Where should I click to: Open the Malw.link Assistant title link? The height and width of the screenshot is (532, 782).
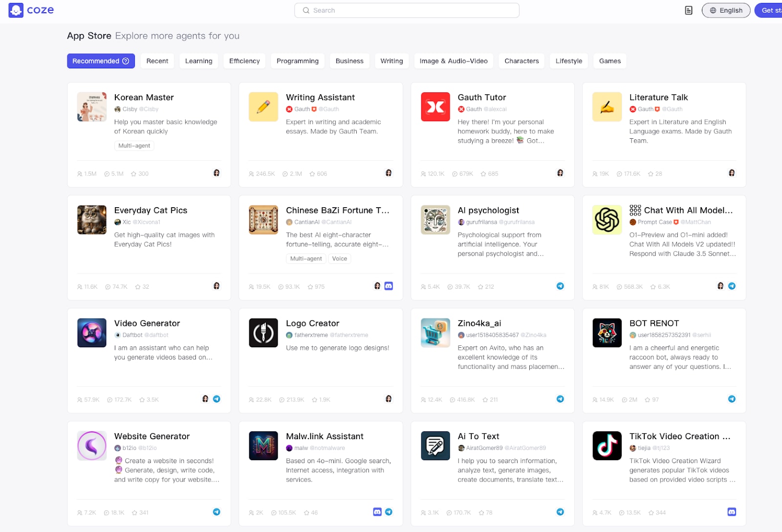pos(325,436)
